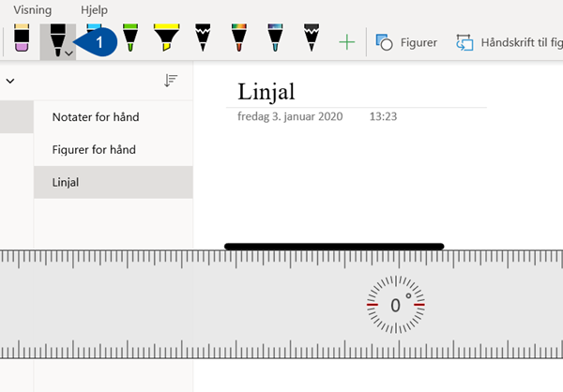Click the sort pages icon
This screenshot has width=563, height=392.
coord(171,81)
